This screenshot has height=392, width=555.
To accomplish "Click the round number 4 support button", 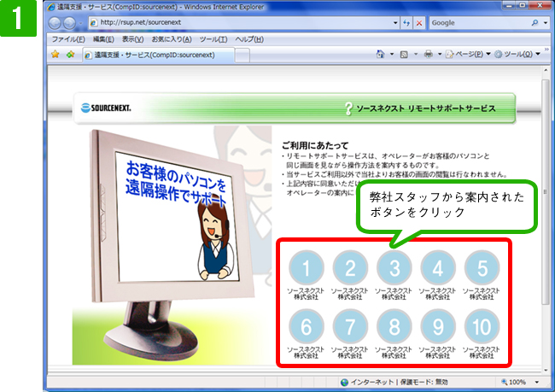I will tap(438, 268).
